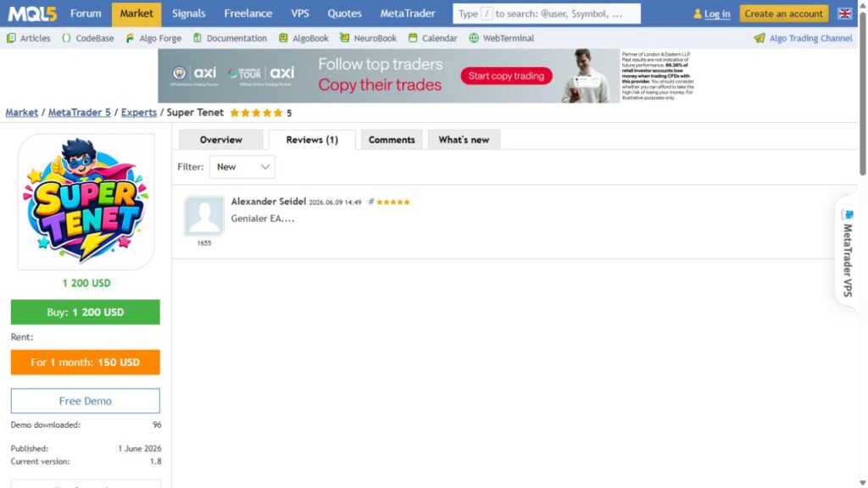Open the Calendar icon

tap(413, 38)
